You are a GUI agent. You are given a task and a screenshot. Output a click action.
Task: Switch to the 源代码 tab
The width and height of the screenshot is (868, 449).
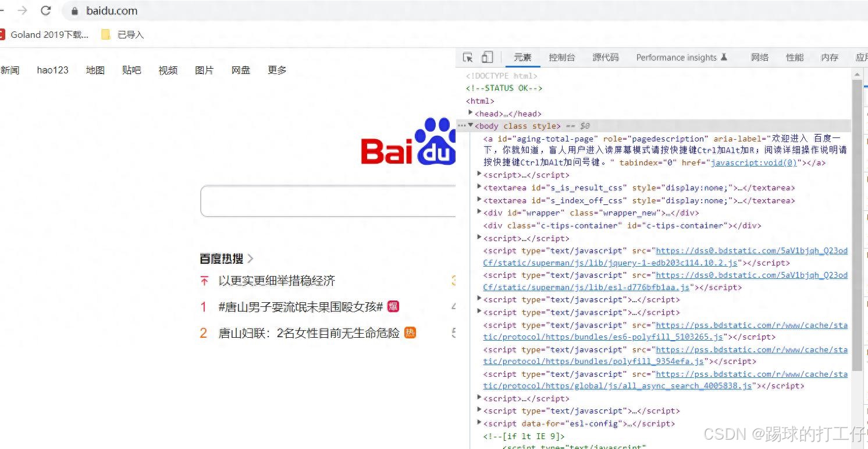(x=606, y=57)
